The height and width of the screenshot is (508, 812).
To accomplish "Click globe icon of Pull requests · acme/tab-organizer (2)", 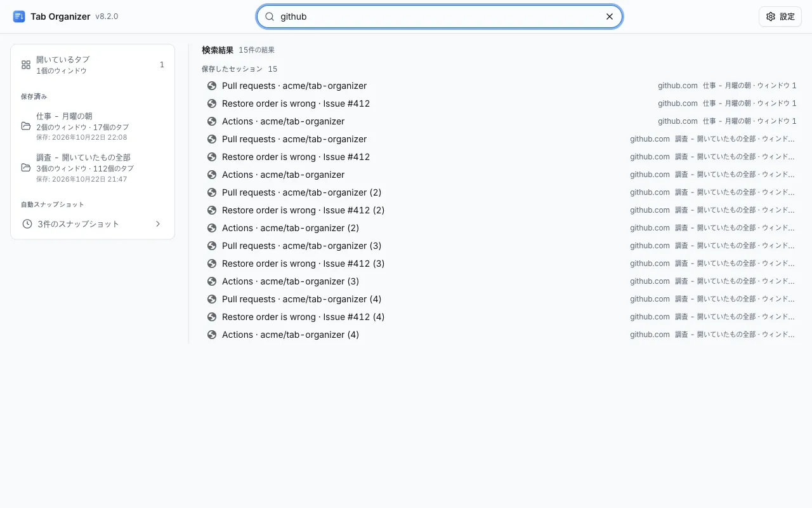I will point(212,192).
